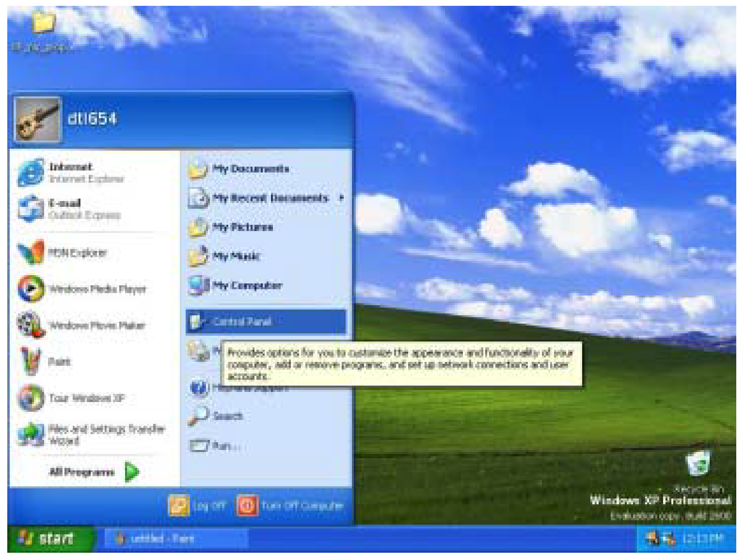This screenshot has height=560, width=745.
Task: Click the Help and Support question-mark icon
Action: 199,388
